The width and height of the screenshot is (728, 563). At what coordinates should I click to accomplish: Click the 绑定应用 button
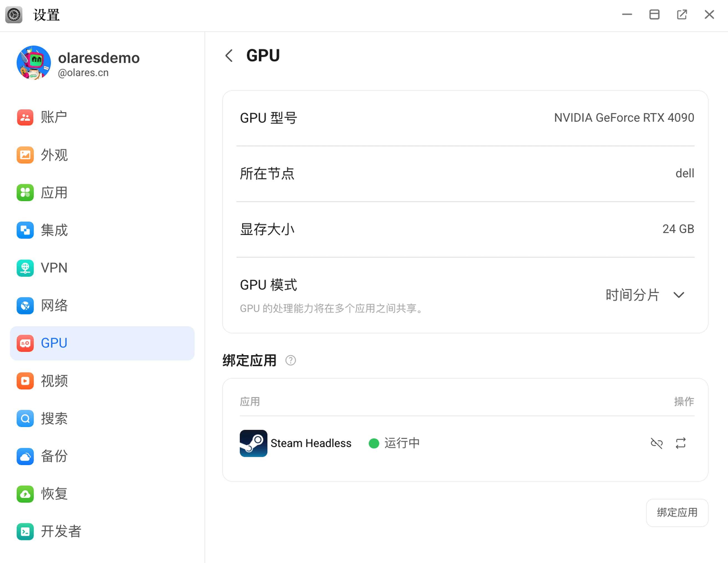677,512
